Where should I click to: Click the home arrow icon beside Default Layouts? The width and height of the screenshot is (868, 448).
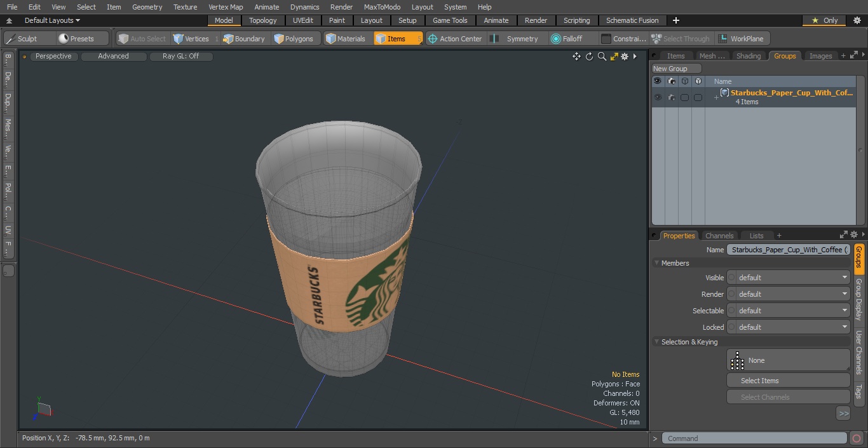10,20
